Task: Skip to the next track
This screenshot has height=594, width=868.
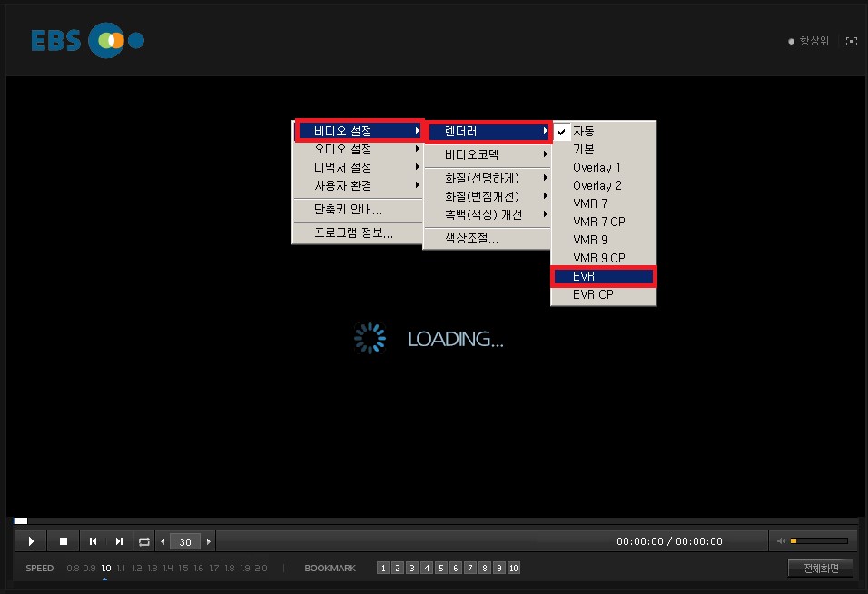Action: [x=119, y=541]
